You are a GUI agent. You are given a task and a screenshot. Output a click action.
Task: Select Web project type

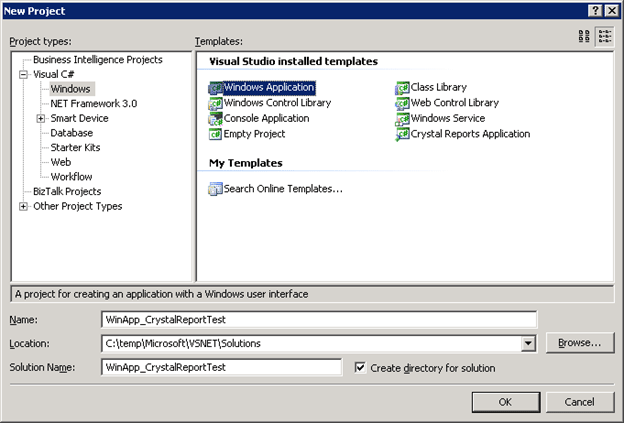point(61,162)
